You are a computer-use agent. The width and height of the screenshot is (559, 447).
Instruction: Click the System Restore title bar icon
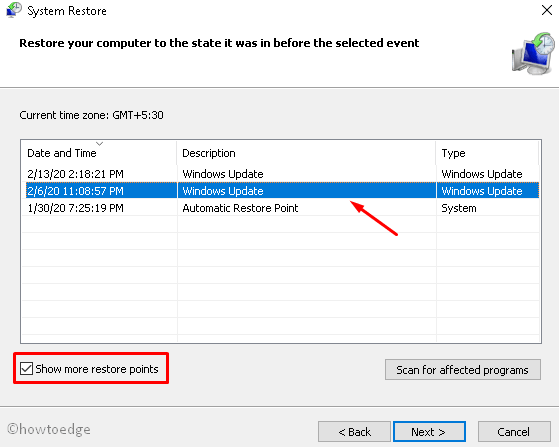pos(14,10)
